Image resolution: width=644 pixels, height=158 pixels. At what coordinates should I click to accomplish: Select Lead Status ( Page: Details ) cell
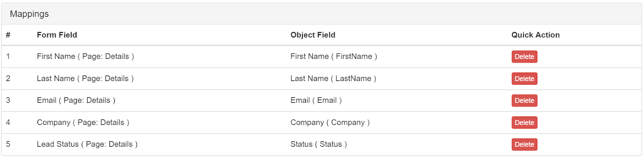point(87,144)
